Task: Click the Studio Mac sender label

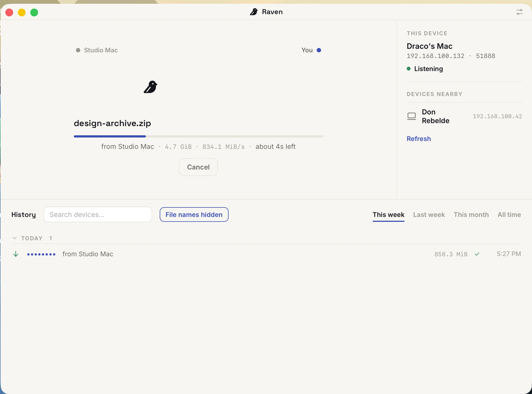Action: (101, 50)
